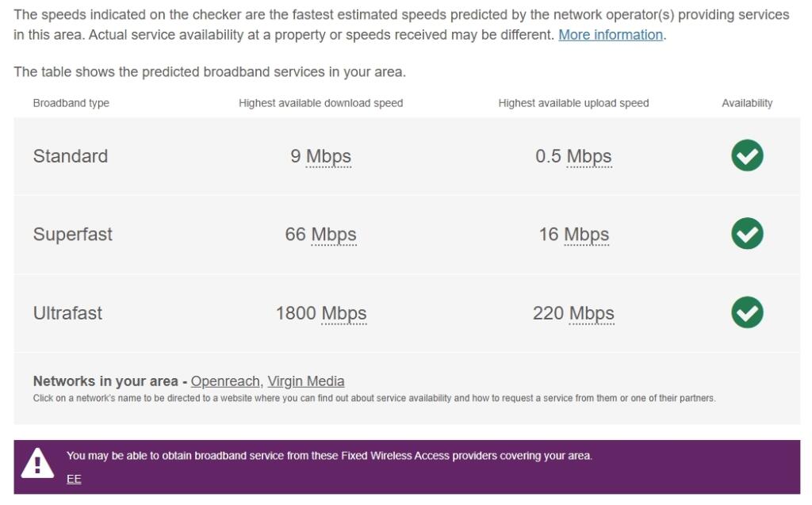Visit the Openreach network website link
812x505 pixels.
(224, 381)
